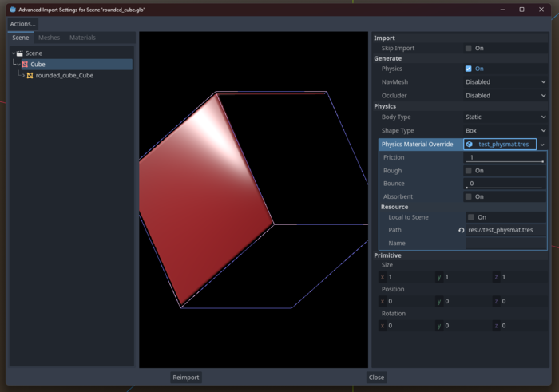Click the Reimport button
559x392 pixels.
click(x=186, y=378)
